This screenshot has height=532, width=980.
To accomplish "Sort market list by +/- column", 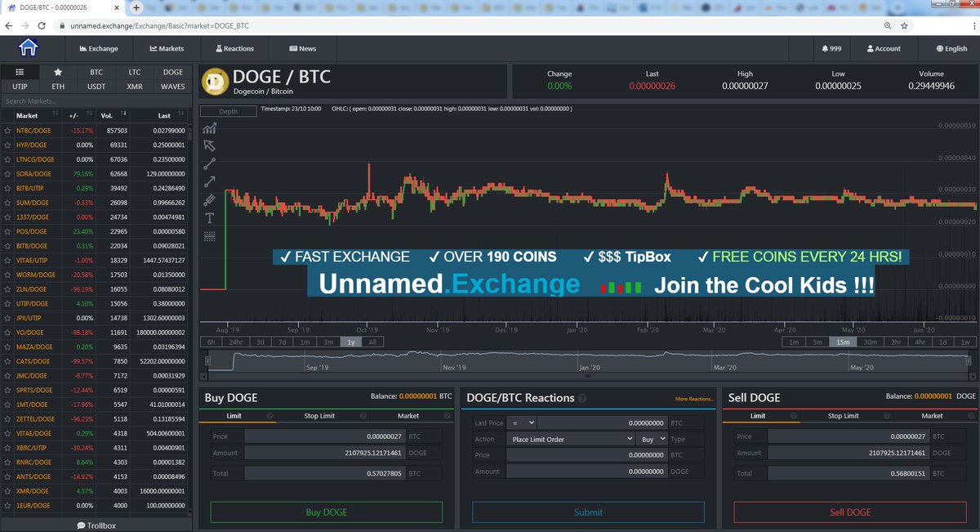I will (79, 115).
